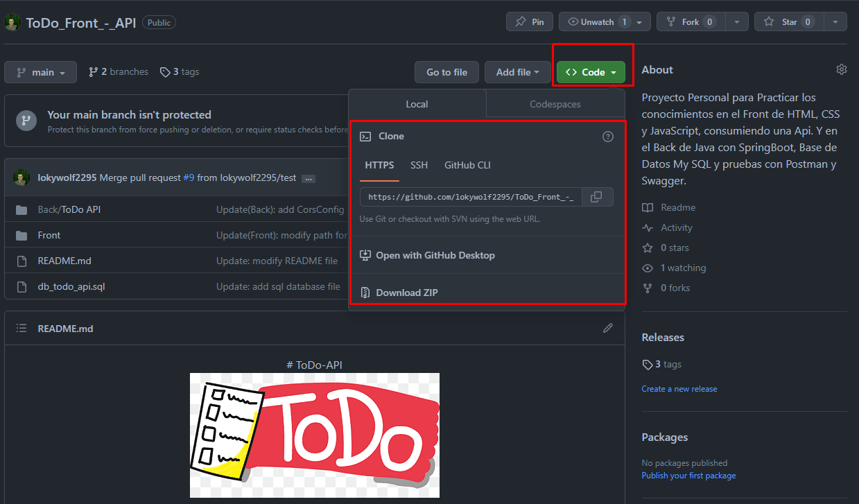Click Create a new release
The width and height of the screenshot is (859, 504).
pos(679,389)
